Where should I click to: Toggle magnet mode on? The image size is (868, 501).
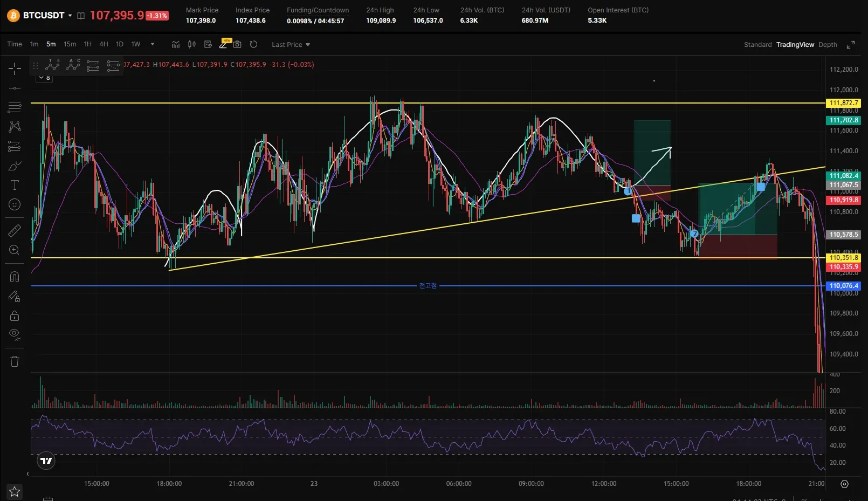pyautogui.click(x=15, y=277)
